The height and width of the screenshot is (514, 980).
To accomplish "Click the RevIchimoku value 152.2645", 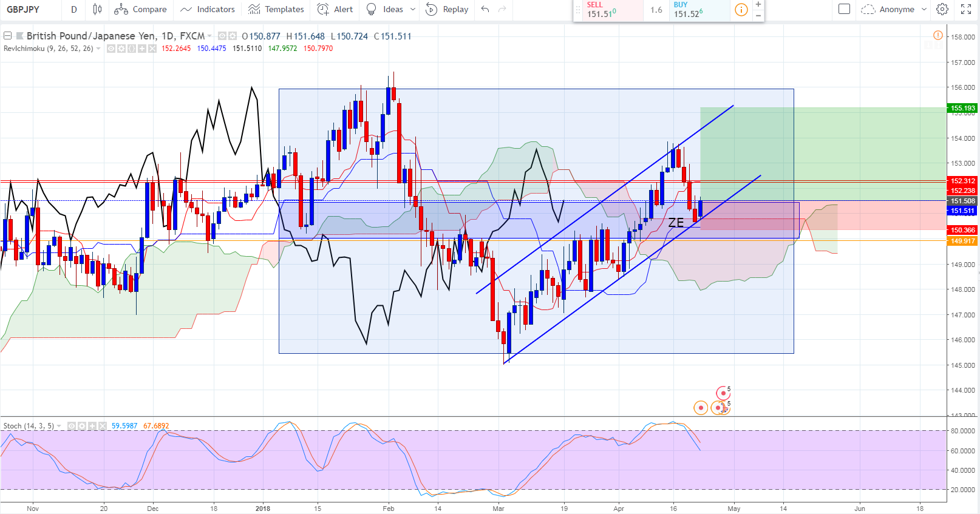I will pyautogui.click(x=176, y=49).
